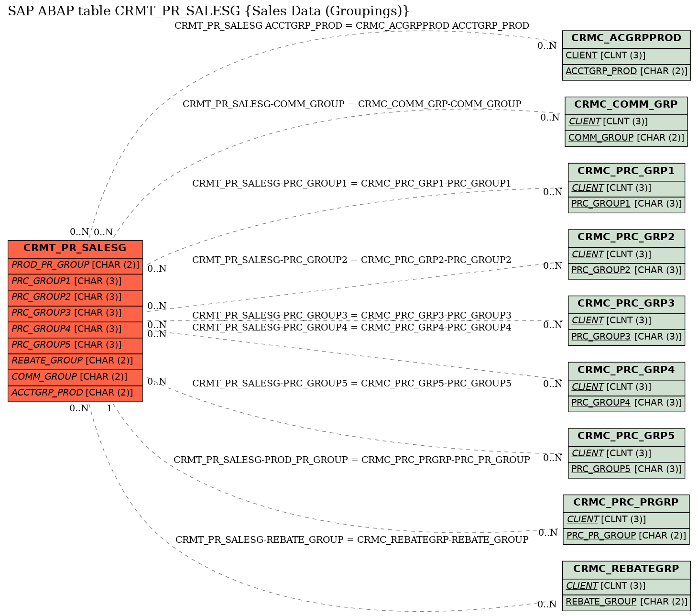Screen dimensions: 698x616
Task: Click REBATE_GROUP field in CRMC_REBATEGRP table
Action: (x=626, y=602)
